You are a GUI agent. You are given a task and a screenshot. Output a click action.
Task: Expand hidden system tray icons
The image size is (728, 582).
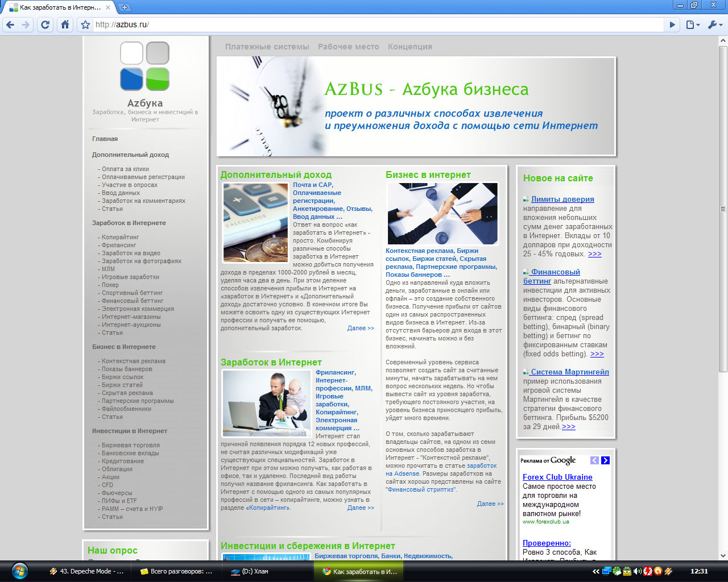(x=595, y=571)
